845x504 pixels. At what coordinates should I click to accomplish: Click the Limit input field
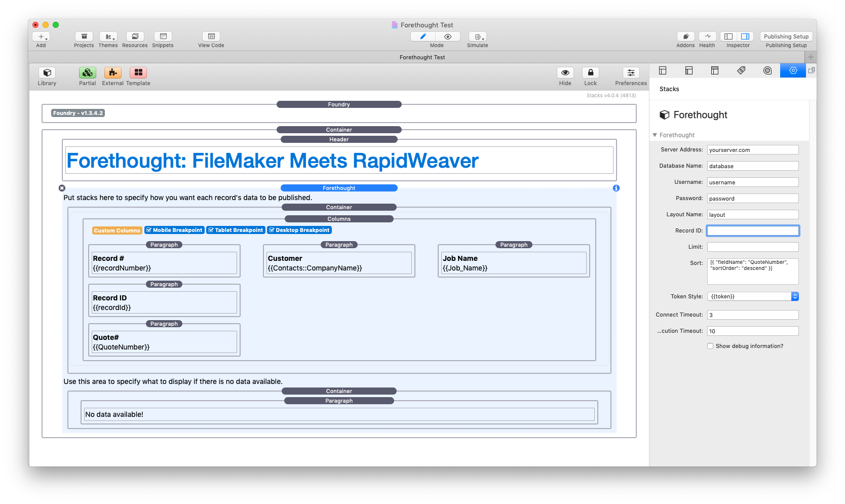[x=753, y=247]
